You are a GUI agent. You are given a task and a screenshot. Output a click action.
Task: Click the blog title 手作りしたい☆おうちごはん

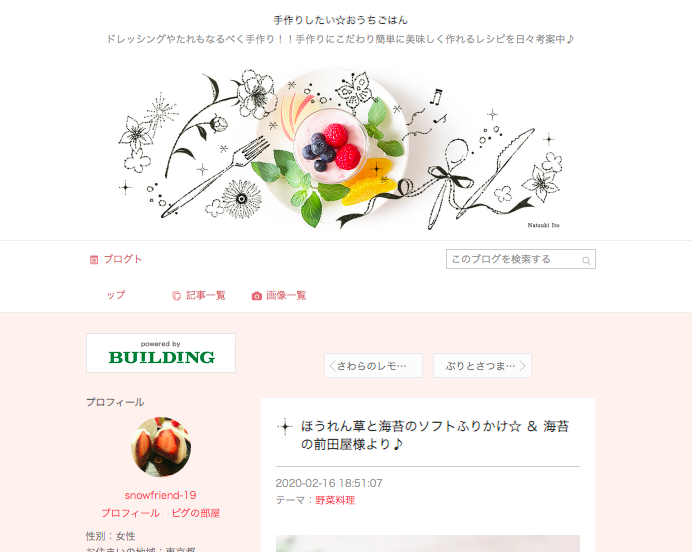341,20
